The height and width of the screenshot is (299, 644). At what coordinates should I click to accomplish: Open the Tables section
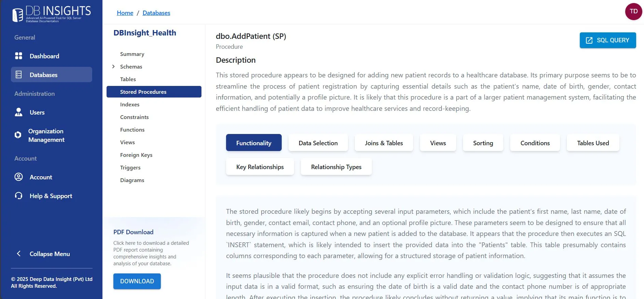click(x=128, y=79)
